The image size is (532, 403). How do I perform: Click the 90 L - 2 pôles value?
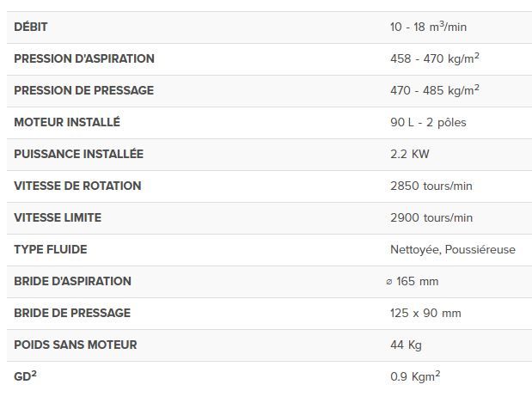[x=428, y=122]
